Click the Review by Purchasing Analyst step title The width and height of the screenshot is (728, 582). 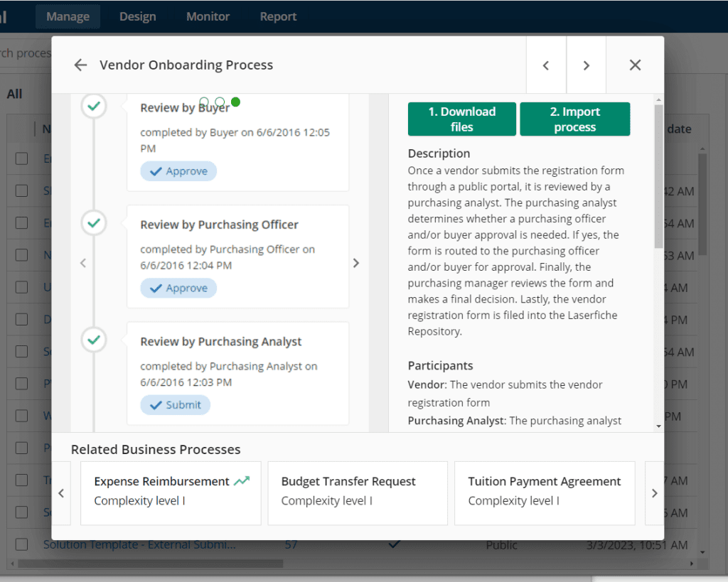point(221,342)
